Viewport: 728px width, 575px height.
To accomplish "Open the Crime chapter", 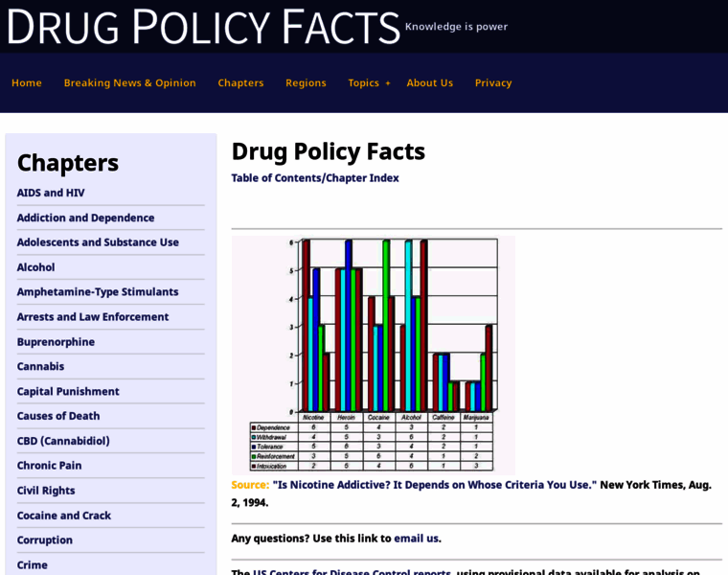I will pos(32,565).
